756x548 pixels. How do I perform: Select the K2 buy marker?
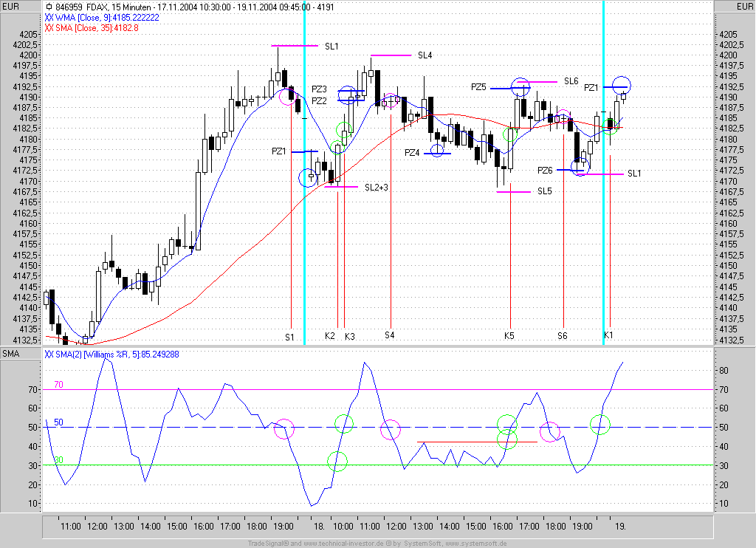tap(330, 336)
